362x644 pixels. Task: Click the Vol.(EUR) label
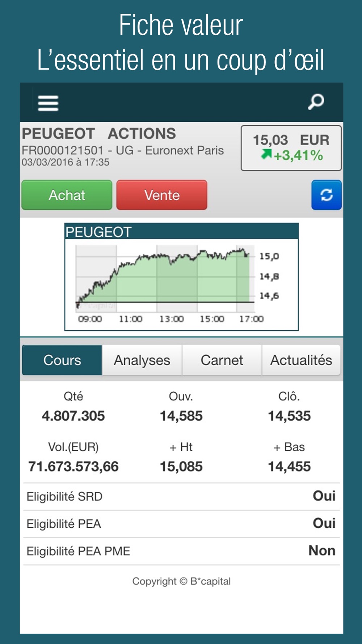tap(73, 447)
